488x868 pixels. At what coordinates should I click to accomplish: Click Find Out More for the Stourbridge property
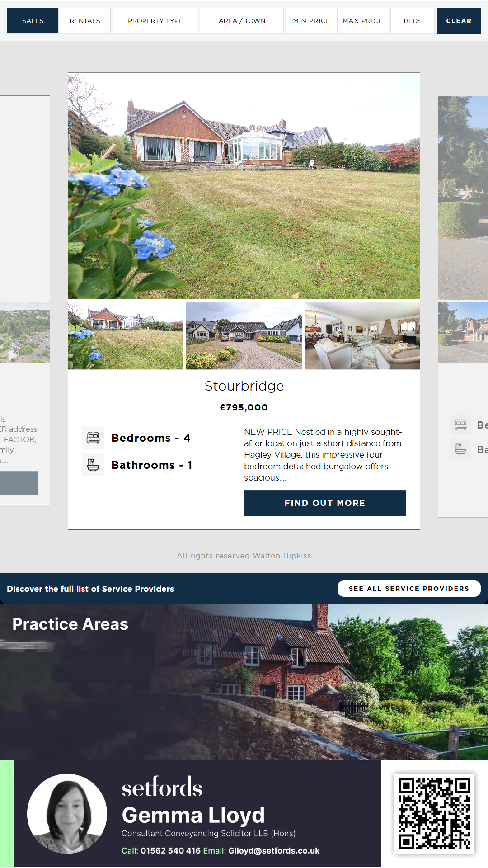point(325,503)
